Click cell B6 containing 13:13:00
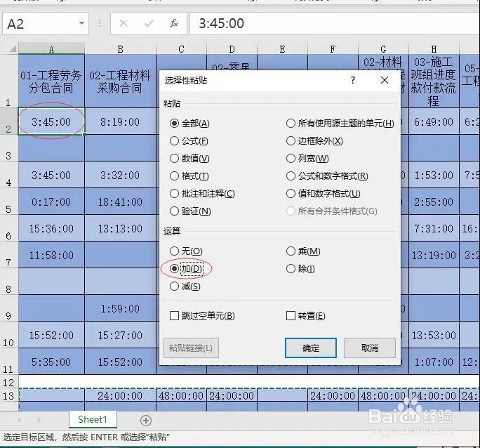The height and width of the screenshot is (448, 480). pos(120,228)
